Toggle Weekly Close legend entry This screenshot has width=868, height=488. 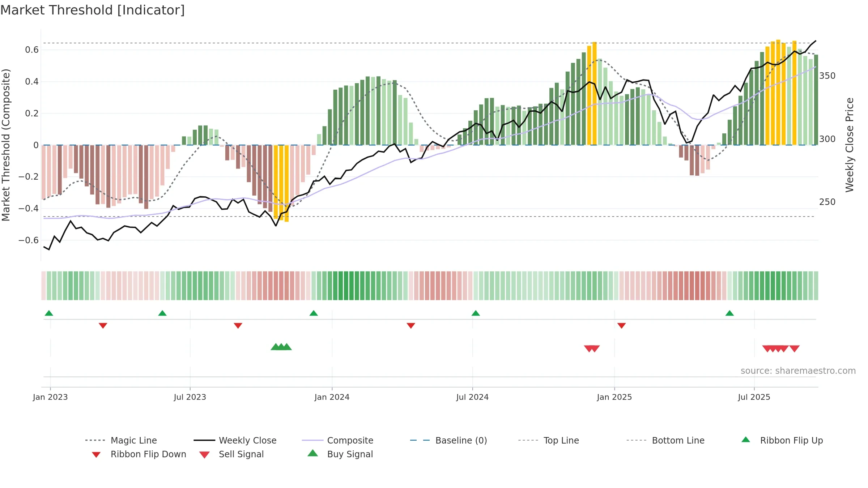[235, 440]
